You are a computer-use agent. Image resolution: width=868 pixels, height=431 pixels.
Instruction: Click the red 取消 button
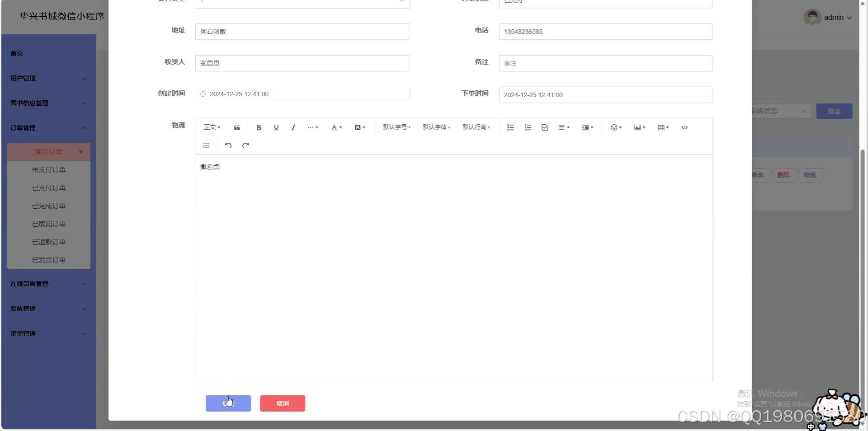click(283, 403)
